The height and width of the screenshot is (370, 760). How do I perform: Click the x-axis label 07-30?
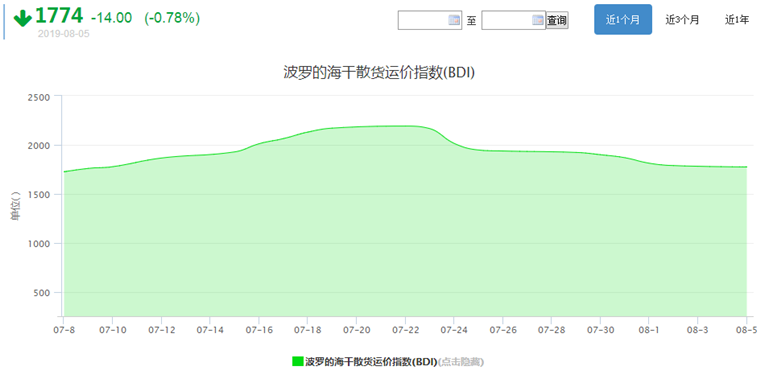click(x=600, y=330)
